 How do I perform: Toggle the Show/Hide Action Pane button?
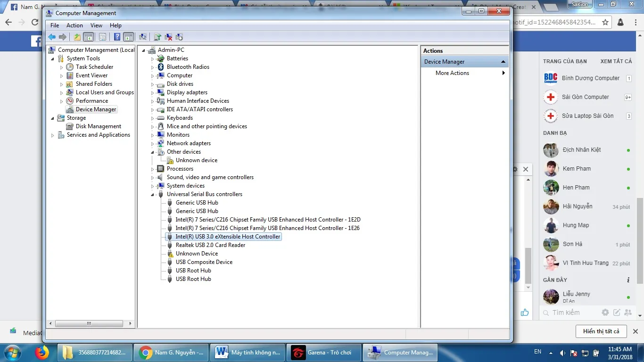pos(129,37)
